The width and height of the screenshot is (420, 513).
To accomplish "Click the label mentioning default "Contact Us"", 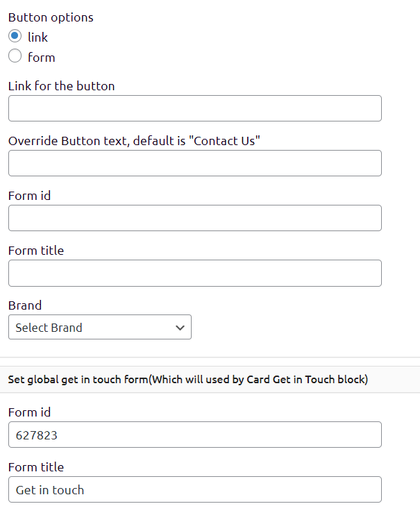I will (x=134, y=141).
